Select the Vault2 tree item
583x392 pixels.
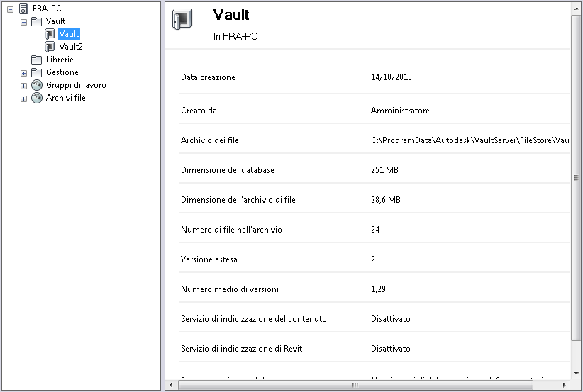click(x=71, y=47)
